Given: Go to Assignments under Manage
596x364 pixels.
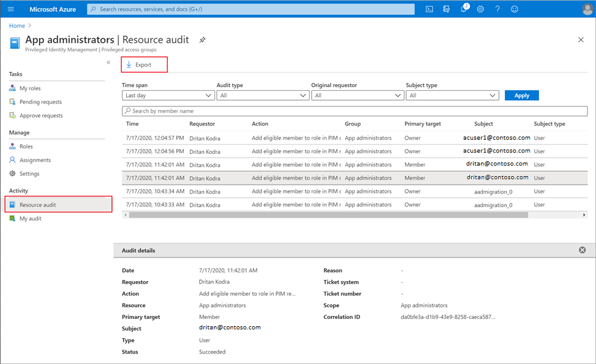Looking at the screenshot, I should [35, 160].
